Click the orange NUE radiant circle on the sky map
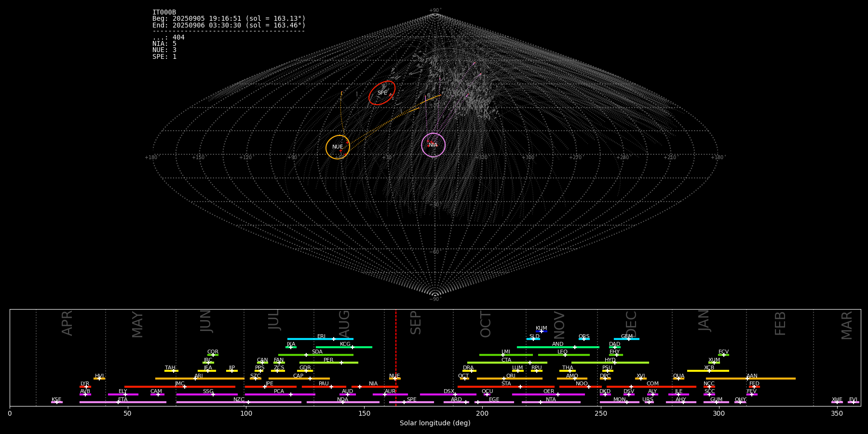 click(x=338, y=147)
